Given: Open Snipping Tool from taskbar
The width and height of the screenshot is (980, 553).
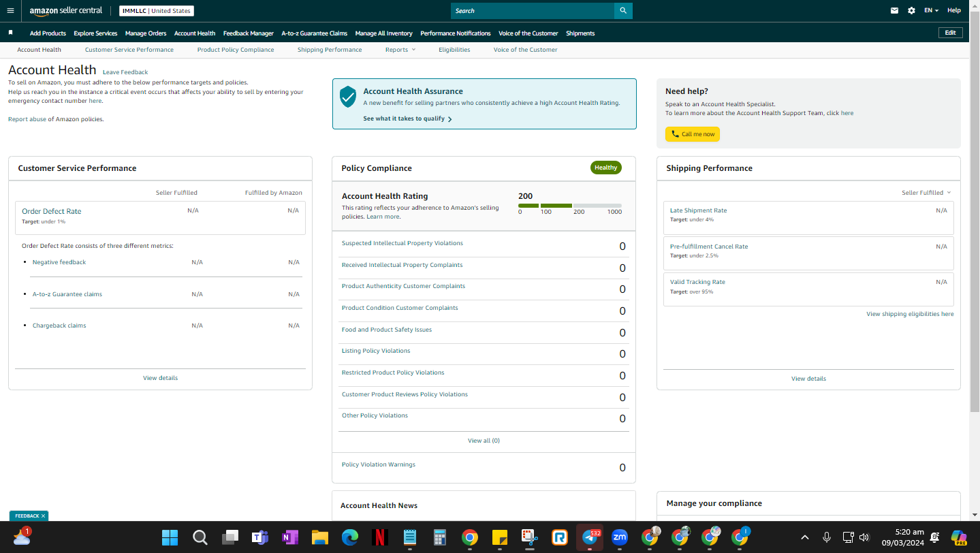Looking at the screenshot, I should click(x=529, y=537).
